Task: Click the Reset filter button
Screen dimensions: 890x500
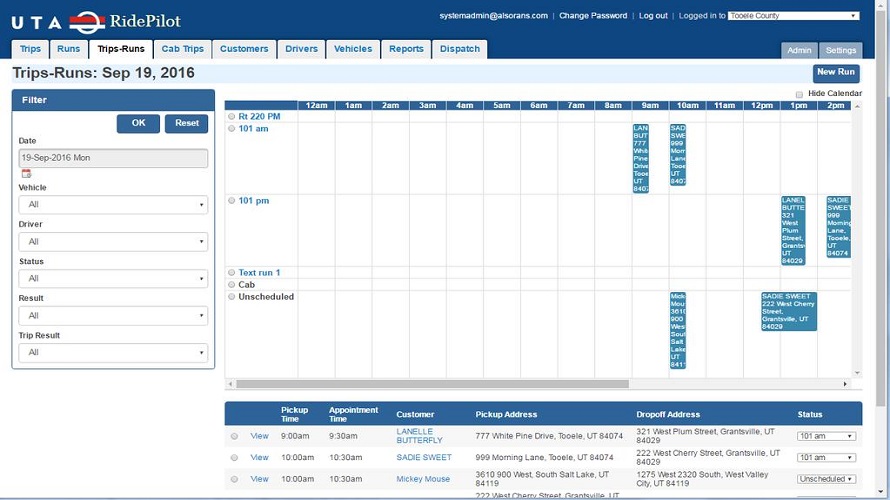Action: 187,123
